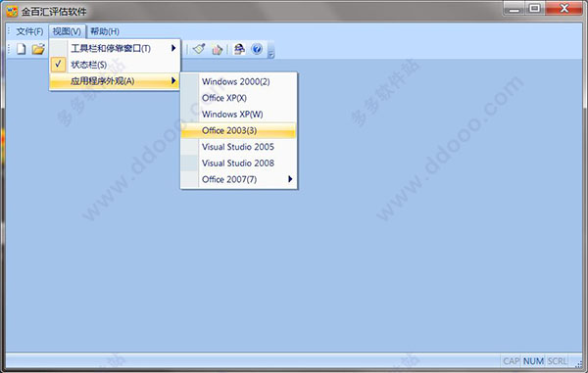The width and height of the screenshot is (588, 373).
Task: Click the New document toolbar icon
Action: [x=22, y=49]
